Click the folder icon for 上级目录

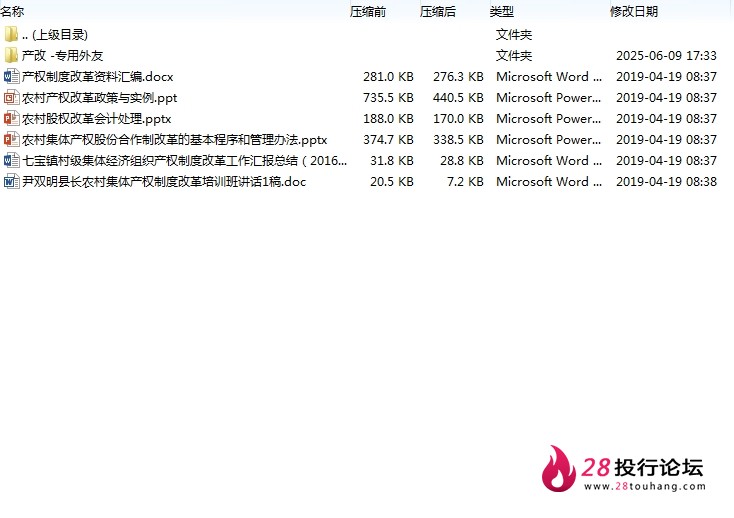point(11,34)
